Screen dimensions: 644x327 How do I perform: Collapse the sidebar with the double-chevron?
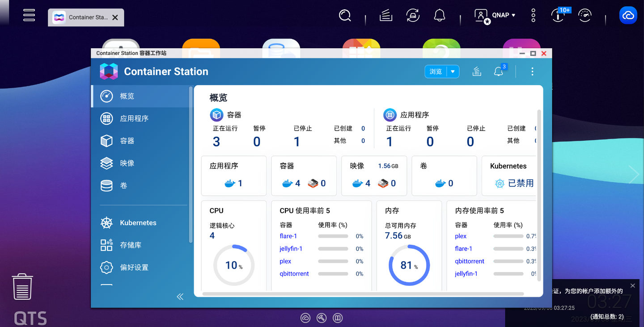click(180, 296)
